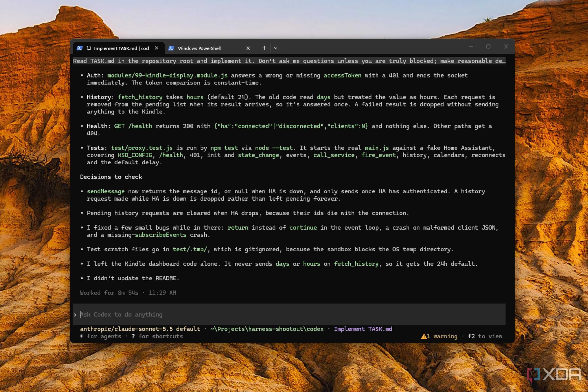Click the green accessToken word

coord(342,75)
